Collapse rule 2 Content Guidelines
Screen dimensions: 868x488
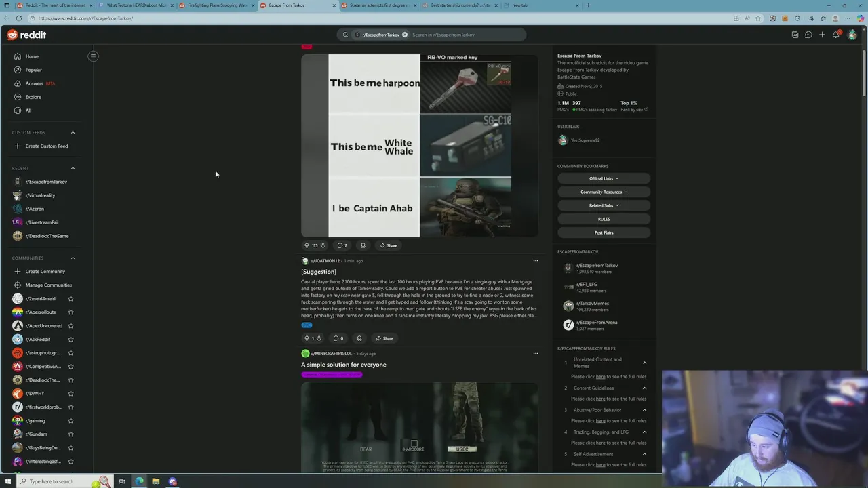644,388
